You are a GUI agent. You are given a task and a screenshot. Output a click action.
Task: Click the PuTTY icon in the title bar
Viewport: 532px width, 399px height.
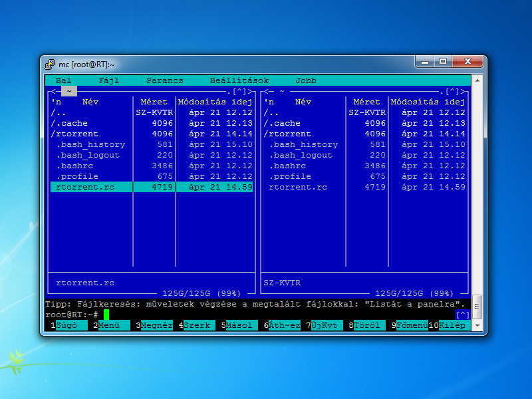coord(50,64)
